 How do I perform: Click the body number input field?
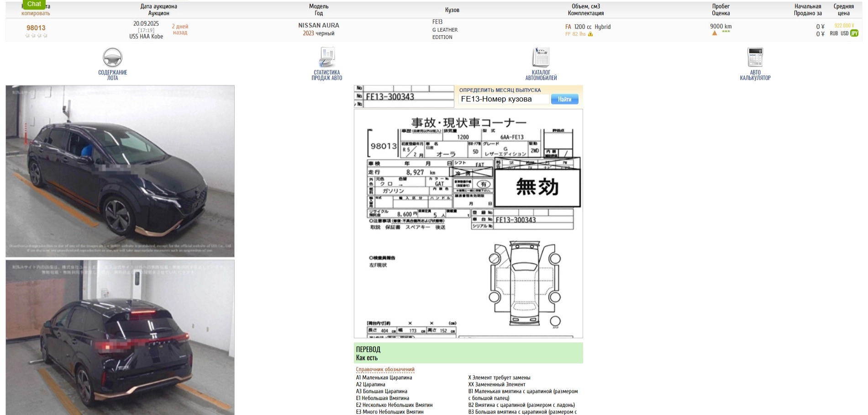point(504,99)
